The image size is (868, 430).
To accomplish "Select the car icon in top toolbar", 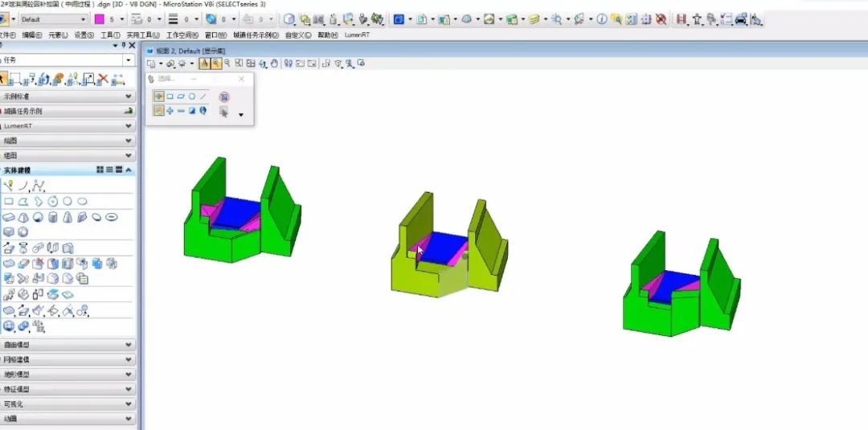I will (x=741, y=19).
